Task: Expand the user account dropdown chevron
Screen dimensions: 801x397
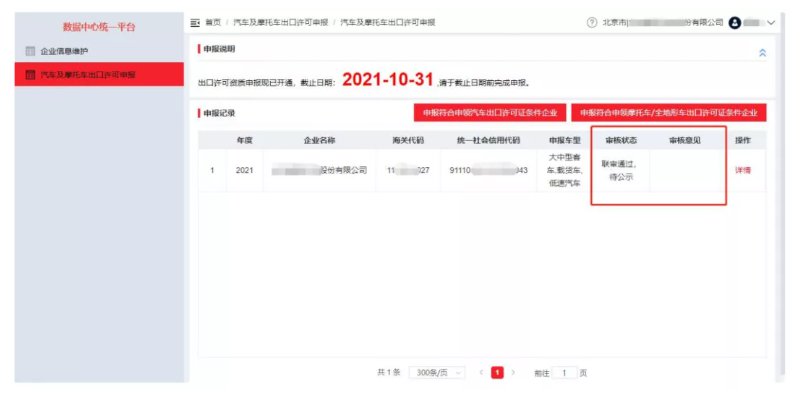Action: [x=771, y=23]
